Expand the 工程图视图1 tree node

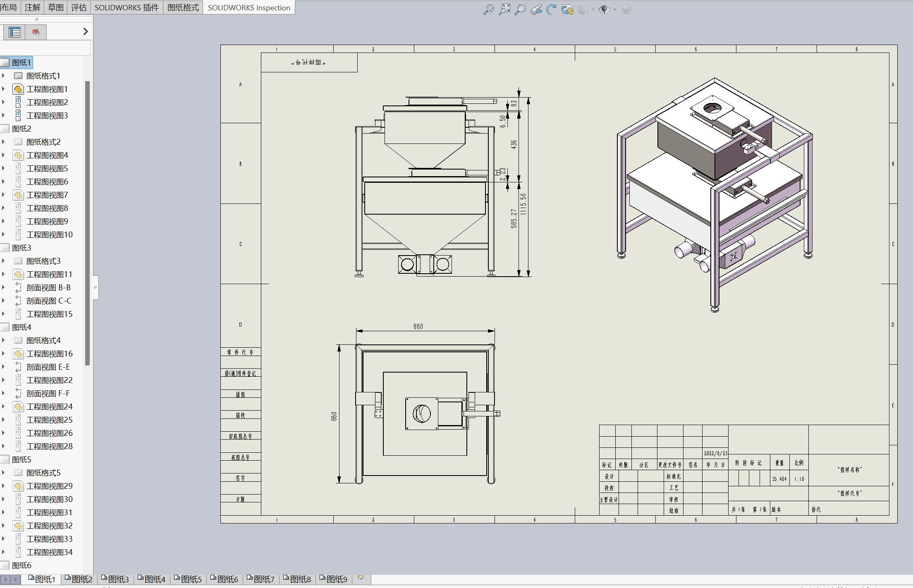[3, 89]
